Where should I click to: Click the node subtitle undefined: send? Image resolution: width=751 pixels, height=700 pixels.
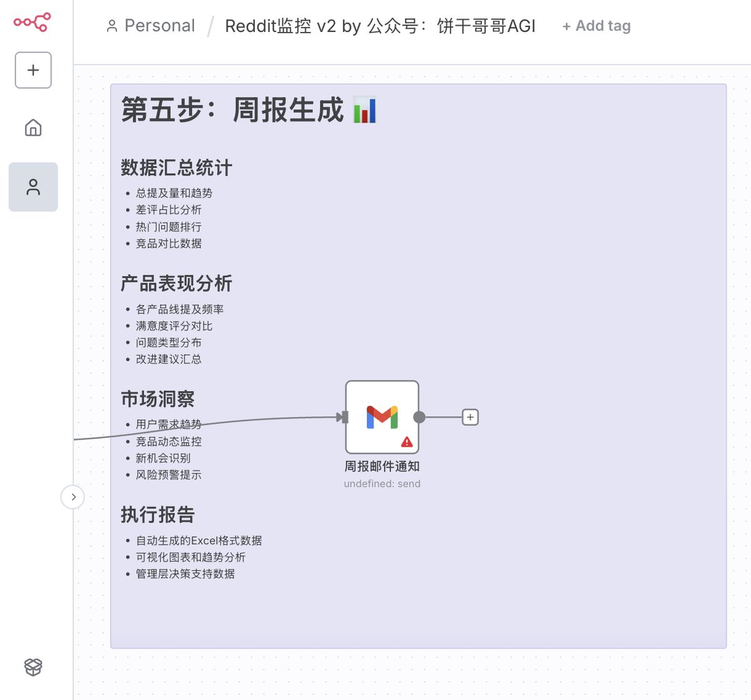click(382, 483)
